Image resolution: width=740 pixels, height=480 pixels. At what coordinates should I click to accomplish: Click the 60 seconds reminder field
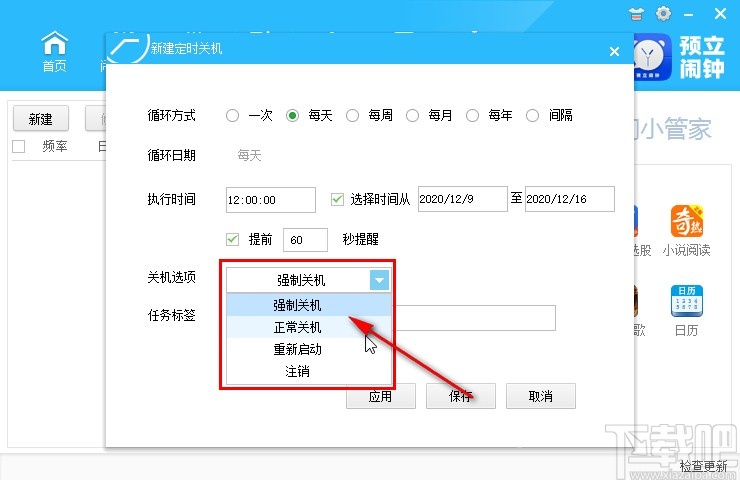point(305,240)
